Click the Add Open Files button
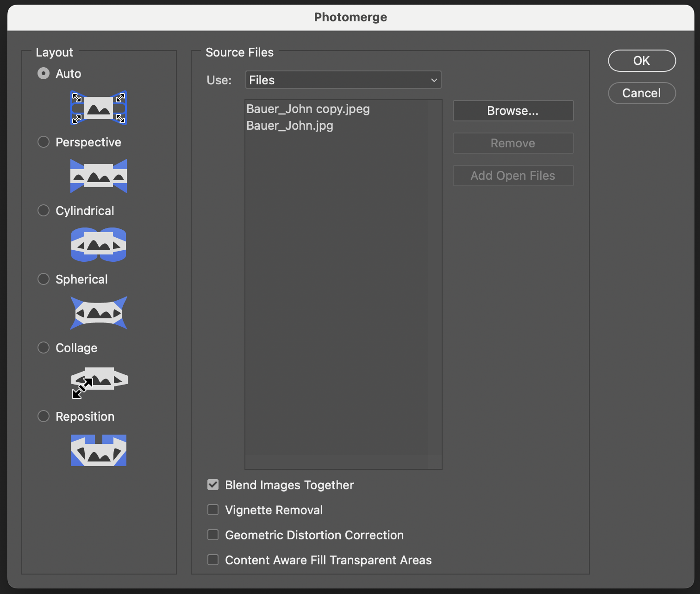Viewport: 700px width, 594px height. (x=513, y=176)
